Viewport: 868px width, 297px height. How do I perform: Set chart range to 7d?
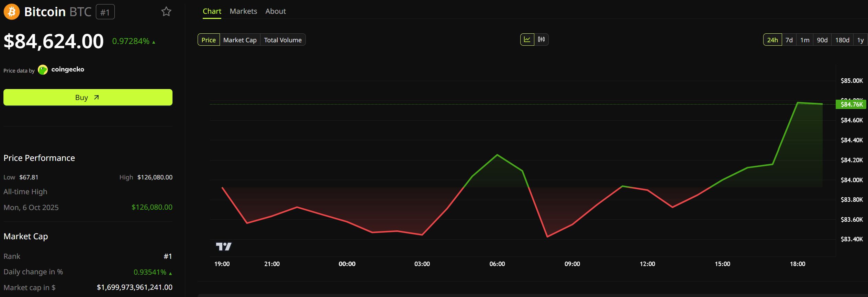[x=789, y=40]
